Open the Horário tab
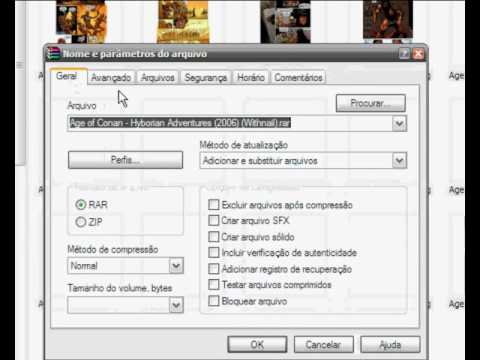Viewport: 480px width, 360px height. [x=251, y=78]
